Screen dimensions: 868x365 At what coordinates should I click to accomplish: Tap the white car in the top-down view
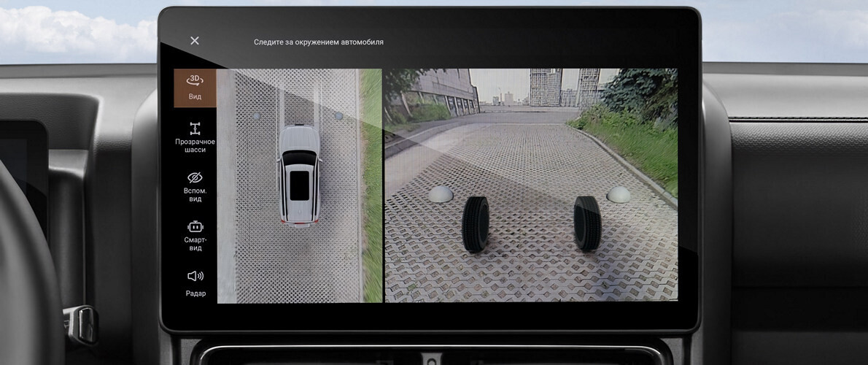[x=299, y=175]
